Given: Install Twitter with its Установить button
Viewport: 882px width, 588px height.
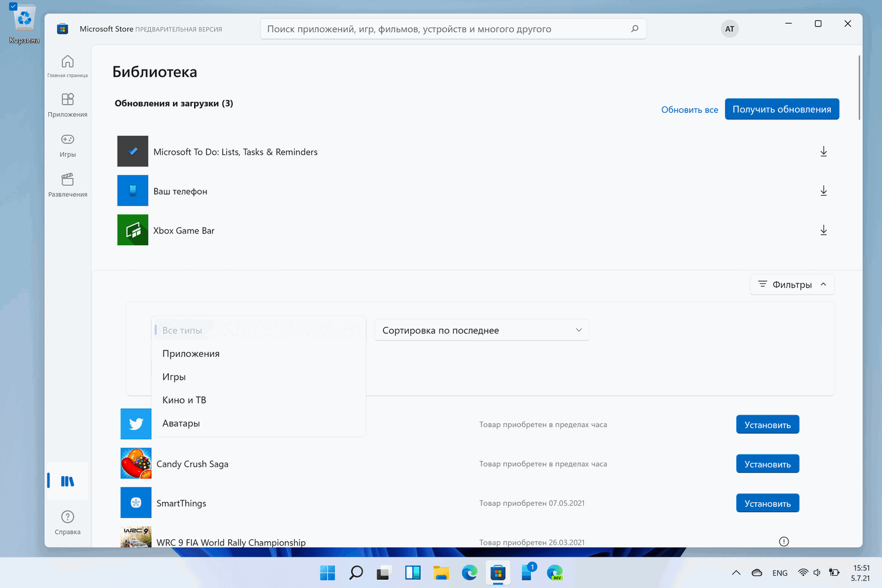Looking at the screenshot, I should (x=767, y=425).
